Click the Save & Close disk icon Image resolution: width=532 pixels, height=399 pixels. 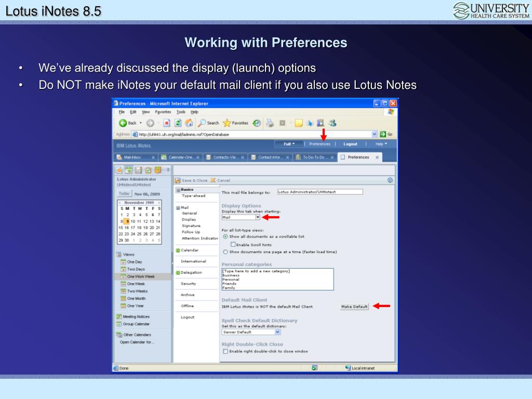(178, 180)
